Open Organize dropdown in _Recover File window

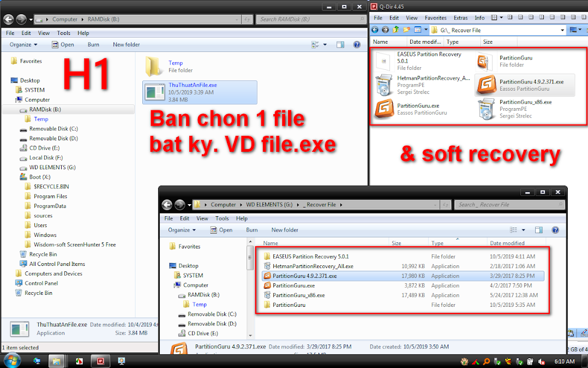pyautogui.click(x=182, y=230)
